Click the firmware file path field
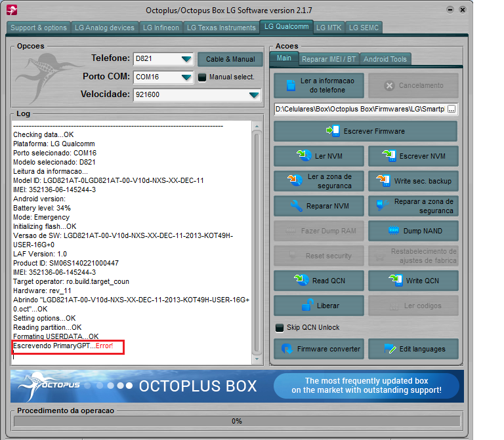Viewport: 504px width, 440px height. 360,110
